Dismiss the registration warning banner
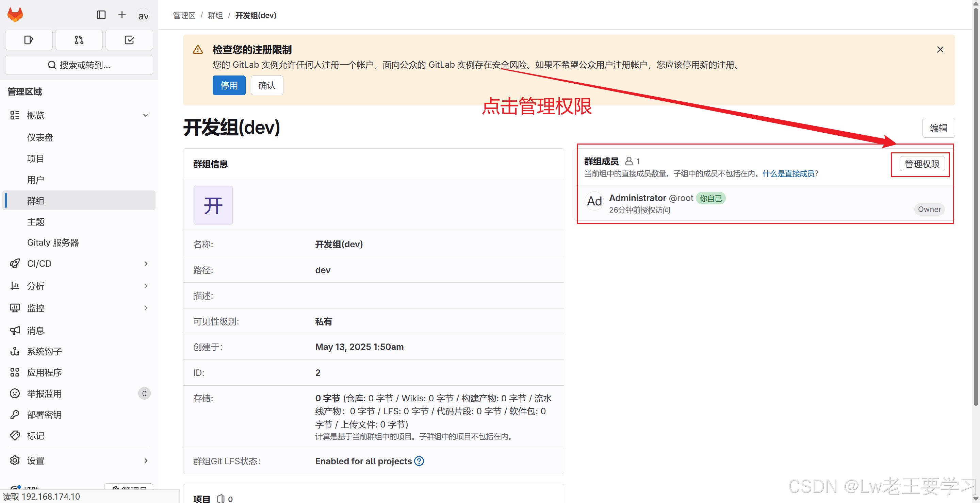Image resolution: width=980 pixels, height=503 pixels. tap(940, 49)
